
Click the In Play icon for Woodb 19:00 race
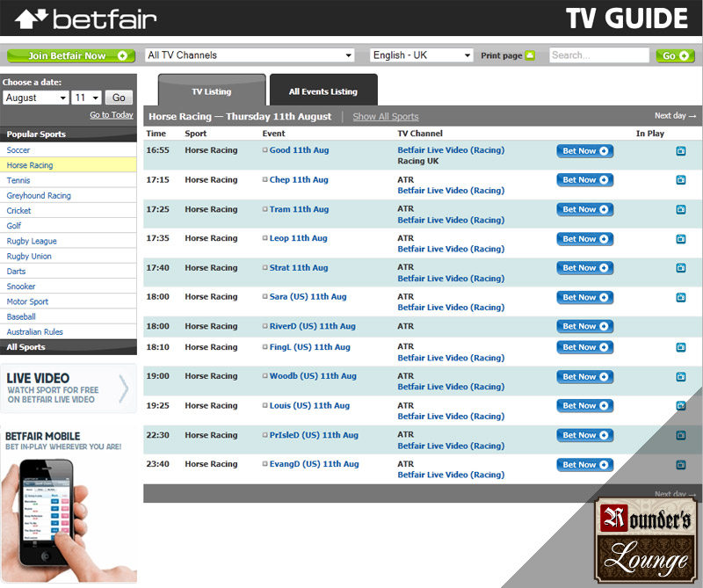click(x=680, y=377)
